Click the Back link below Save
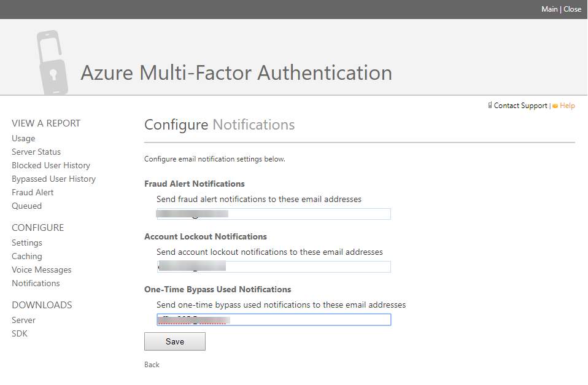 [x=151, y=364]
